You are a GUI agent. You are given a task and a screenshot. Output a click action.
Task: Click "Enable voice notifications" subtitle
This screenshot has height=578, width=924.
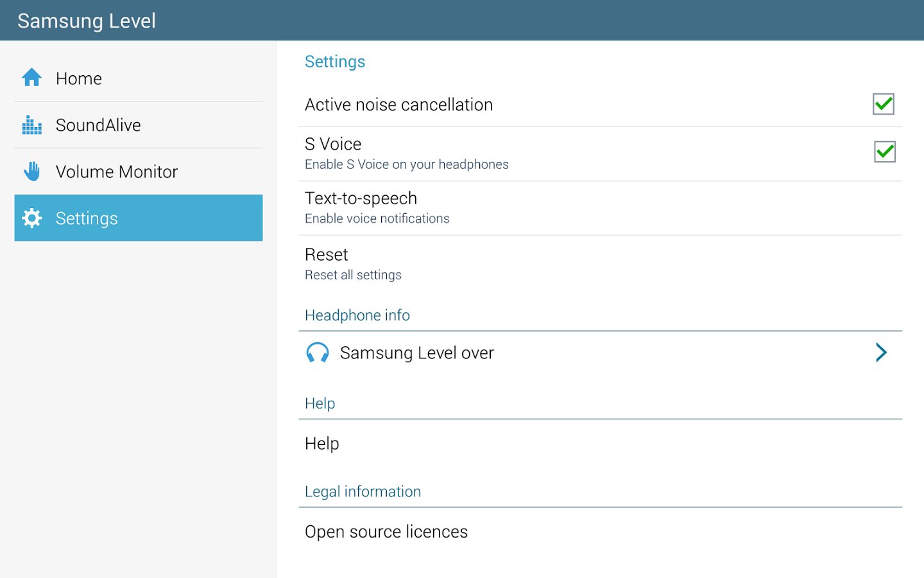(x=377, y=218)
